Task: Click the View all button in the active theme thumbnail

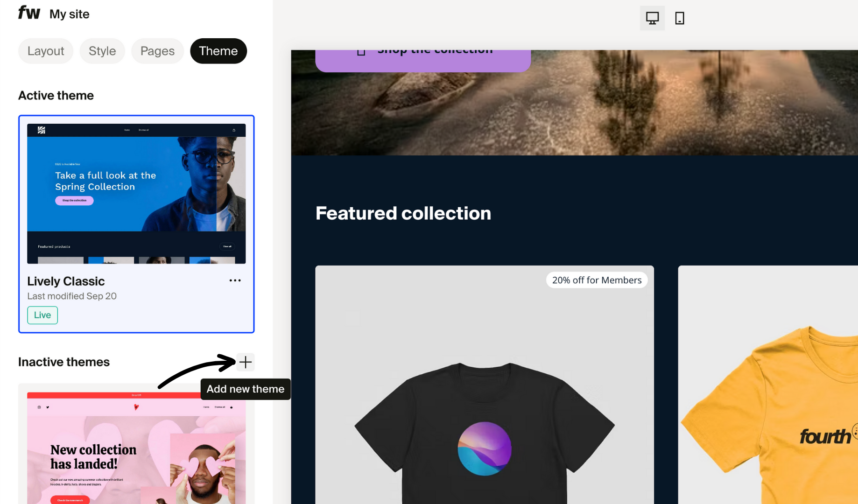Action: [x=227, y=246]
